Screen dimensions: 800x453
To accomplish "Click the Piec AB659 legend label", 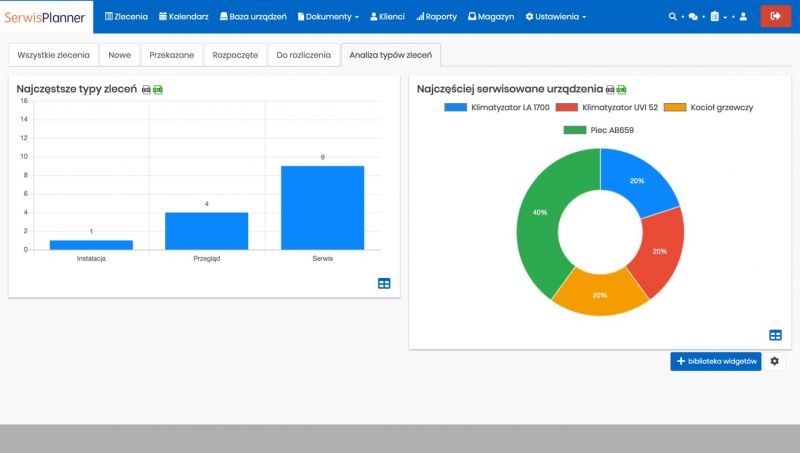I will (612, 130).
